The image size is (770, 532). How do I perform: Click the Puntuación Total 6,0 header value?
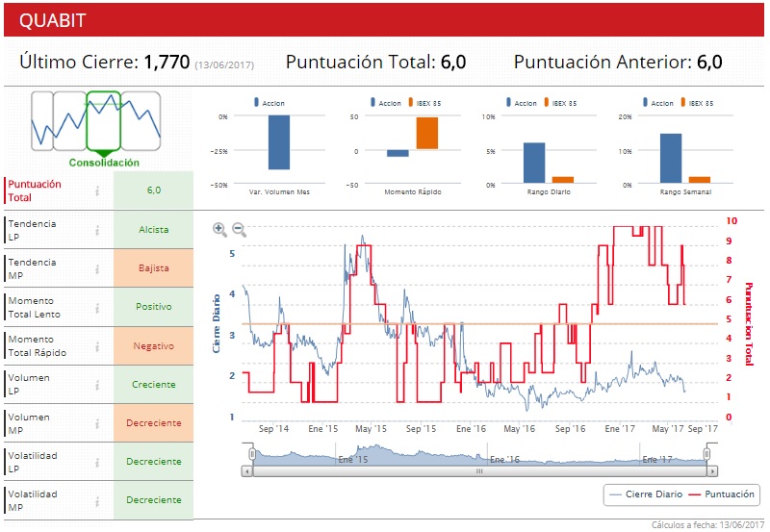pyautogui.click(x=453, y=62)
